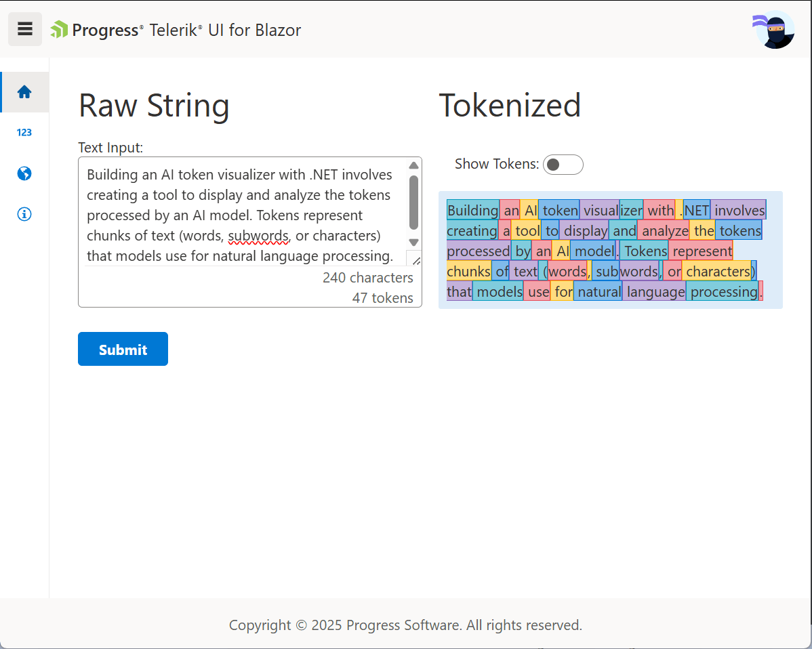Screen dimensions: 812x649
Task: Click the Progress Telerik logo
Action: pyautogui.click(x=176, y=30)
